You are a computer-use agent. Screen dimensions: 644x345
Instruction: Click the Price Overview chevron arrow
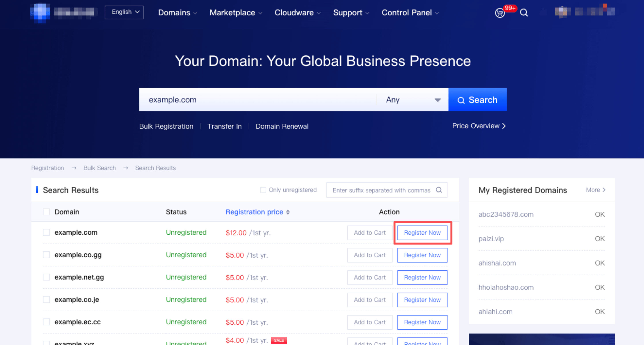[504, 126]
